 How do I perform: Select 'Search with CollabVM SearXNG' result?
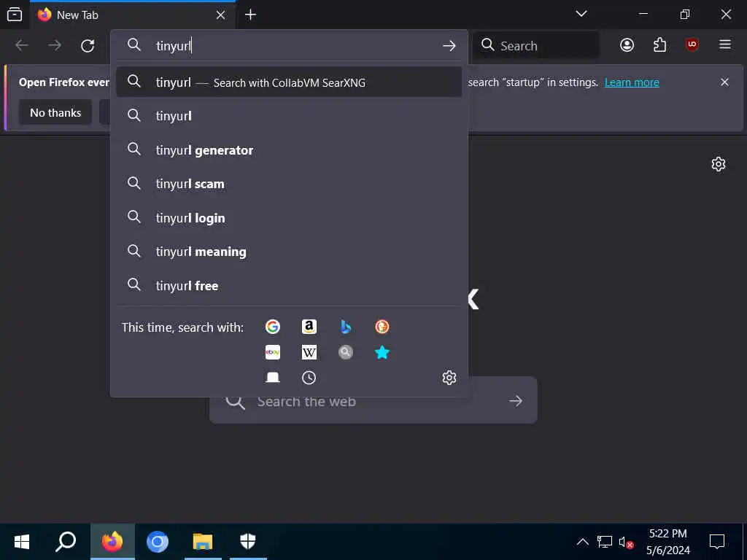pyautogui.click(x=289, y=82)
